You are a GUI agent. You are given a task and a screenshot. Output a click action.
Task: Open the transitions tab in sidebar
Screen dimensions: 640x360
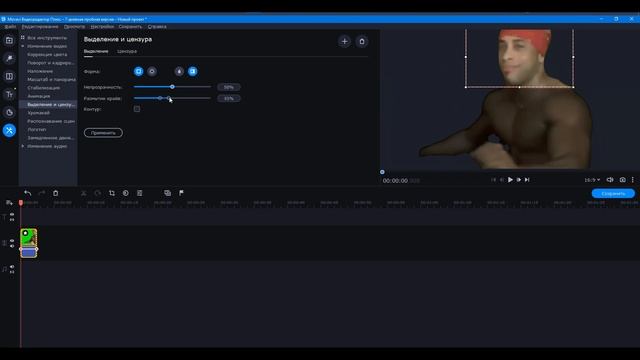9,76
